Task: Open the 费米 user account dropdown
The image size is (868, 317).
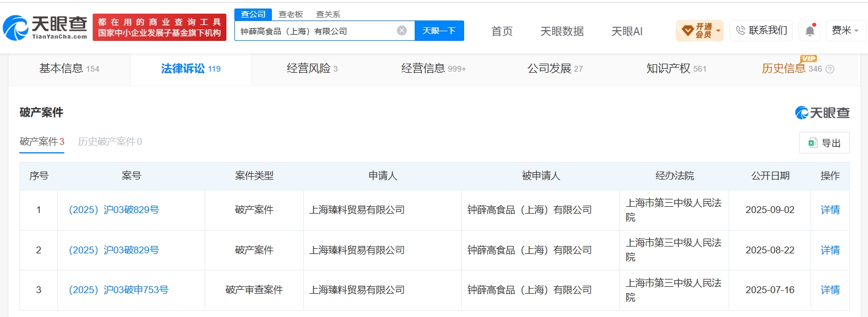Action: 845,31
